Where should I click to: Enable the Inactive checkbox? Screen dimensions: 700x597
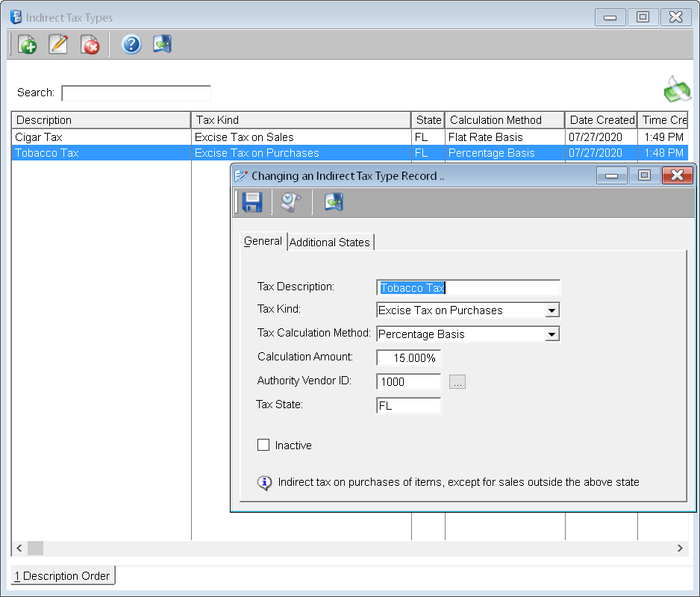coord(263,446)
